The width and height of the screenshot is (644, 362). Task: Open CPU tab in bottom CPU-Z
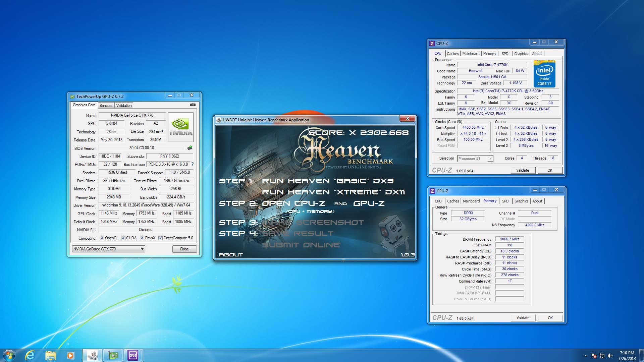pos(438,201)
